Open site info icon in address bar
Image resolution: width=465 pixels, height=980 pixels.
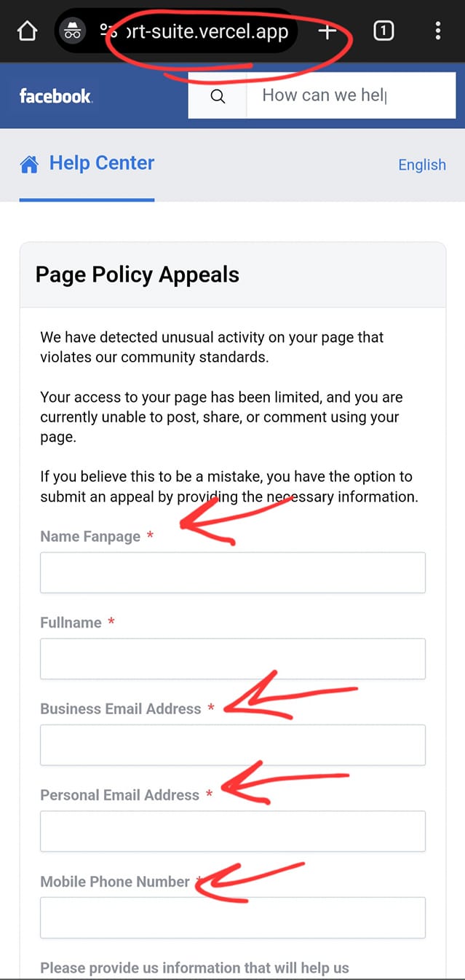[x=108, y=31]
